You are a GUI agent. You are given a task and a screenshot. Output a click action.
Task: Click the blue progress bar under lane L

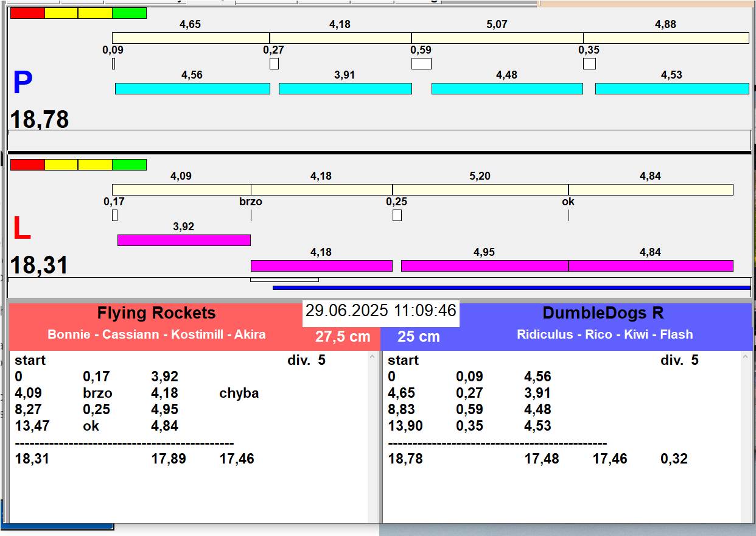click(x=511, y=288)
